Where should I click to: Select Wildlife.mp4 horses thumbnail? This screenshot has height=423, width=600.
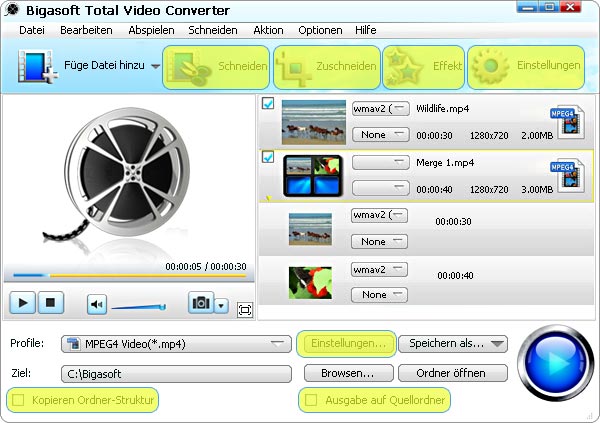[x=313, y=122]
